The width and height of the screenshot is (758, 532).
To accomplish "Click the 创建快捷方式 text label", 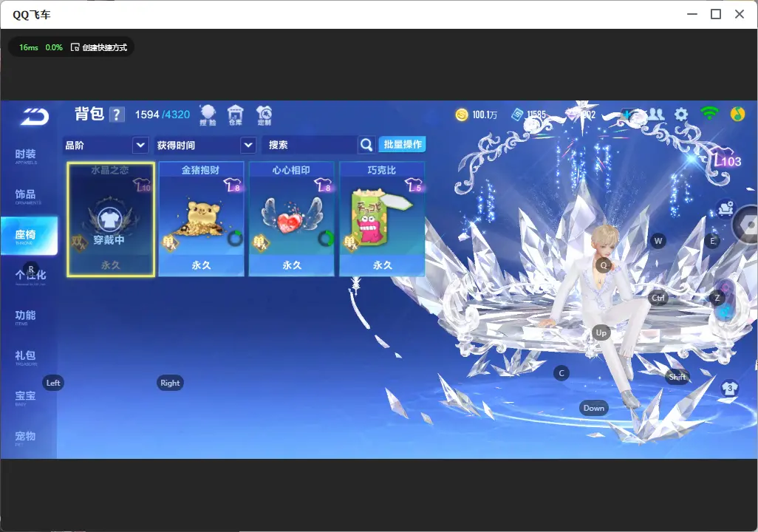I will point(104,47).
